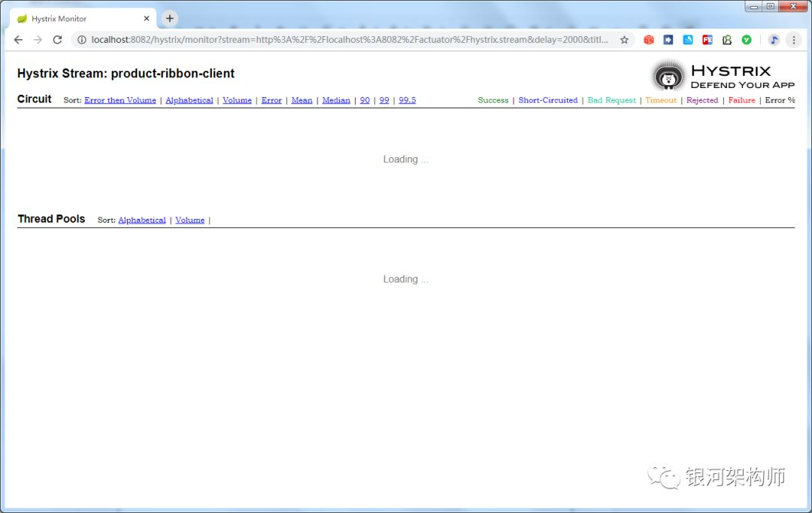Viewport: 812px width, 513px height.
Task: Click the Circuit section heading
Action: tap(34, 99)
